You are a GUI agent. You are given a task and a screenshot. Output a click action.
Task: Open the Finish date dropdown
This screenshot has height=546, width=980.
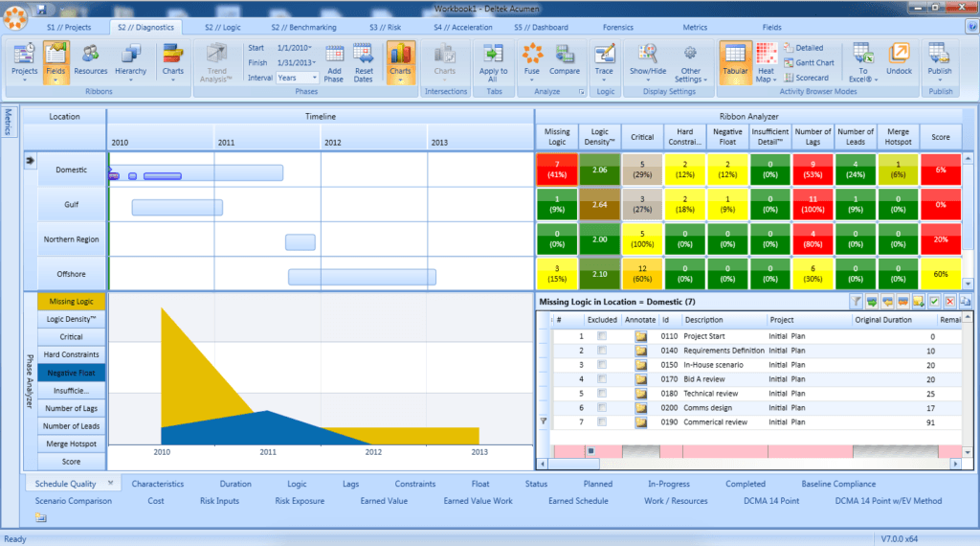point(314,62)
